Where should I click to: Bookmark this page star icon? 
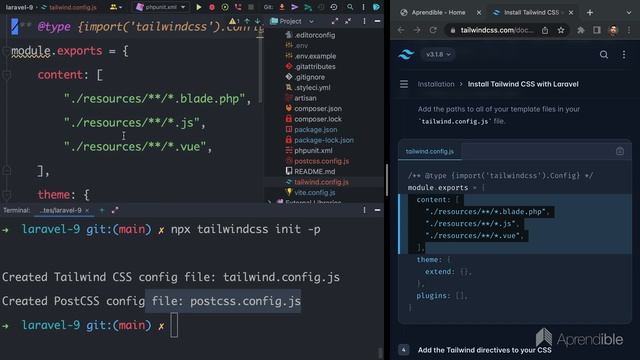tap(561, 30)
